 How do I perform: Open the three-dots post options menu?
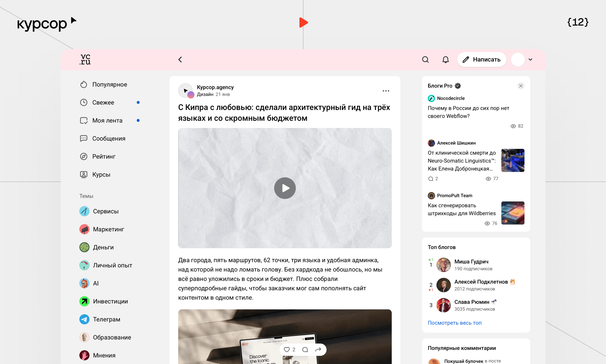(386, 91)
